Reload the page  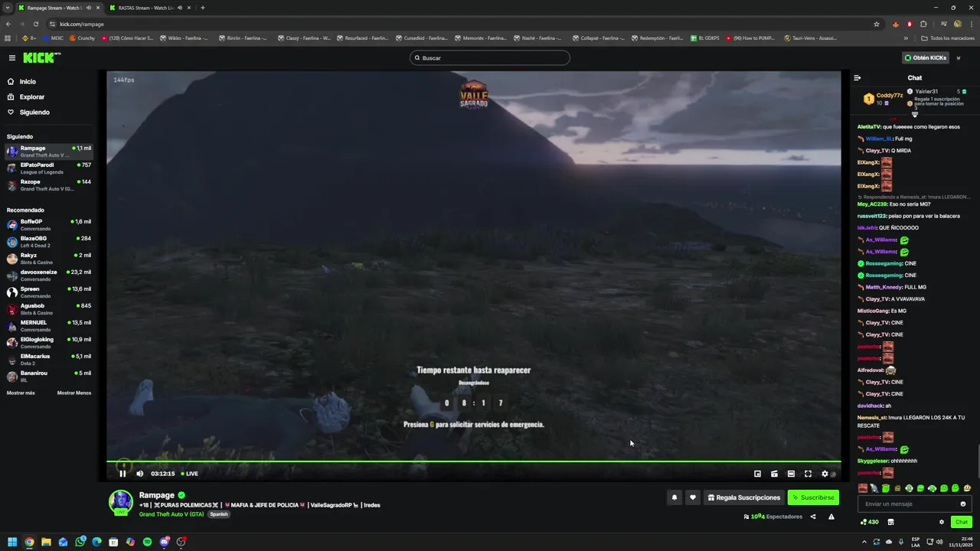[x=35, y=24]
